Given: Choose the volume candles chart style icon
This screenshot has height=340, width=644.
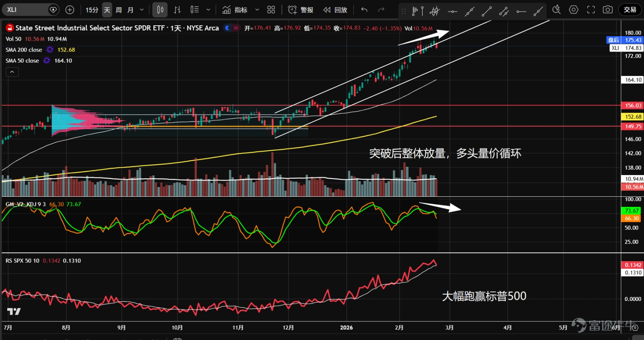Looking at the screenshot, I should point(195,10).
